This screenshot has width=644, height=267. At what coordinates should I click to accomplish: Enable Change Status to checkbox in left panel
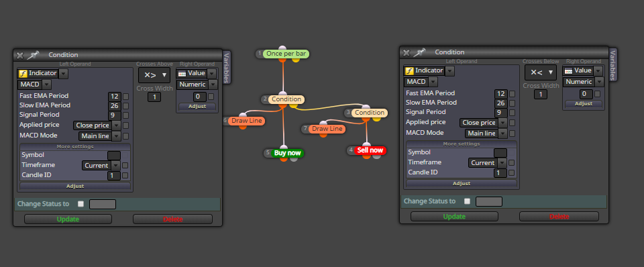(x=81, y=204)
